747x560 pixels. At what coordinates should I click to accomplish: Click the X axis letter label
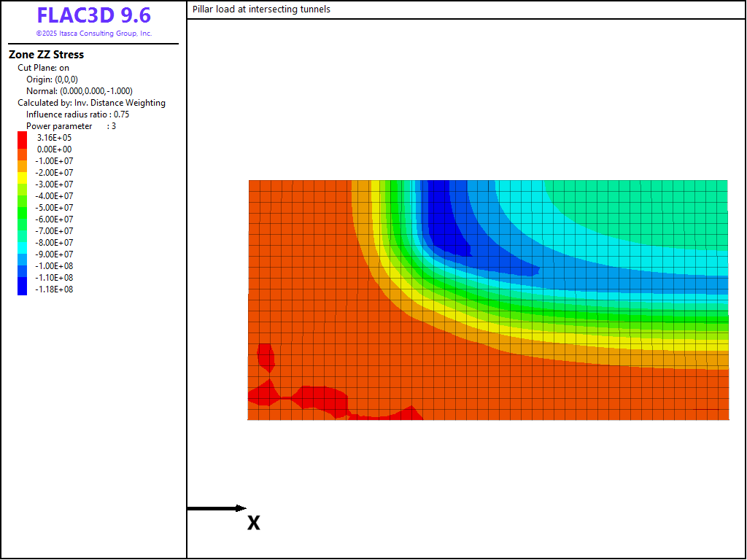[x=253, y=523]
